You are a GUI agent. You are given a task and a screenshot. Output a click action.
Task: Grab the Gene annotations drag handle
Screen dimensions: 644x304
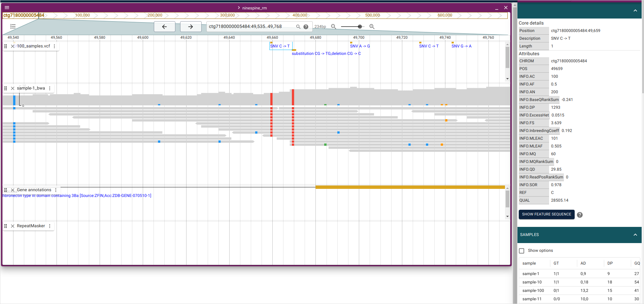[5, 190]
